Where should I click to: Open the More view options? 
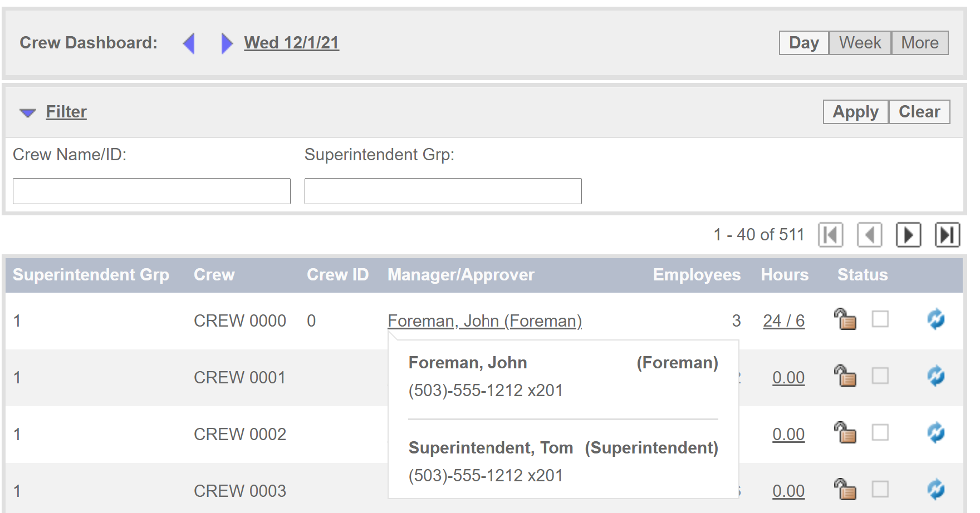coord(919,43)
